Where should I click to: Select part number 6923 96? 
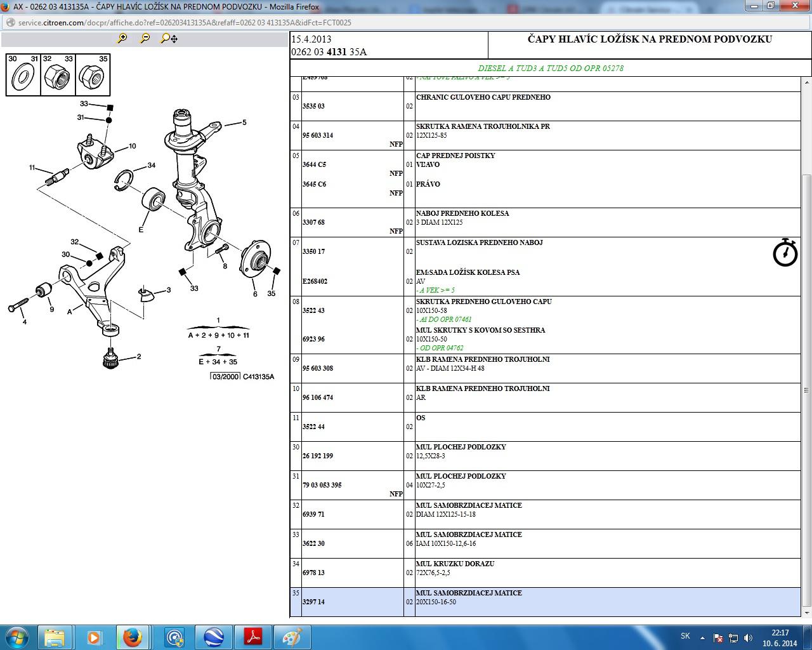[x=313, y=339]
